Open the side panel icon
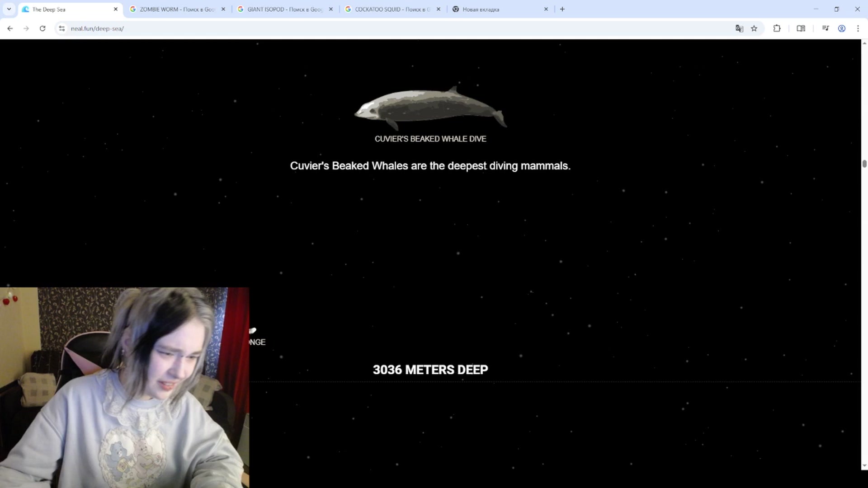Screen dimensions: 868x488 pyautogui.click(x=801, y=28)
